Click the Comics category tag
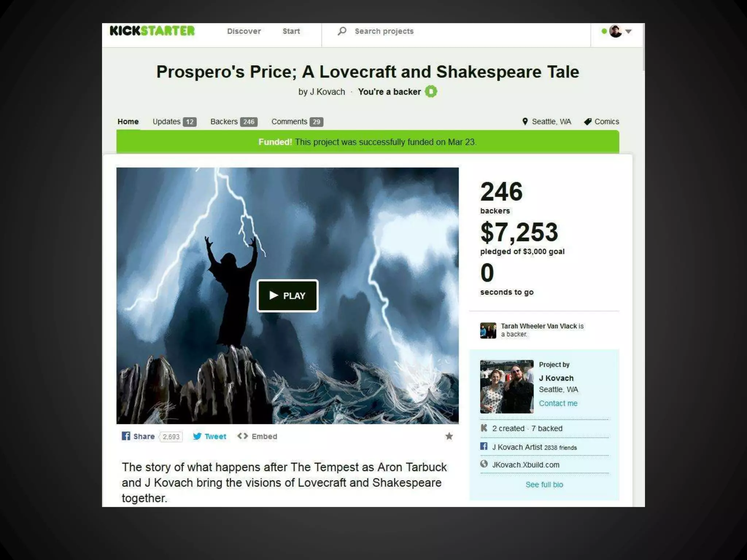Viewport: 747px width, 560px height. [x=601, y=122]
